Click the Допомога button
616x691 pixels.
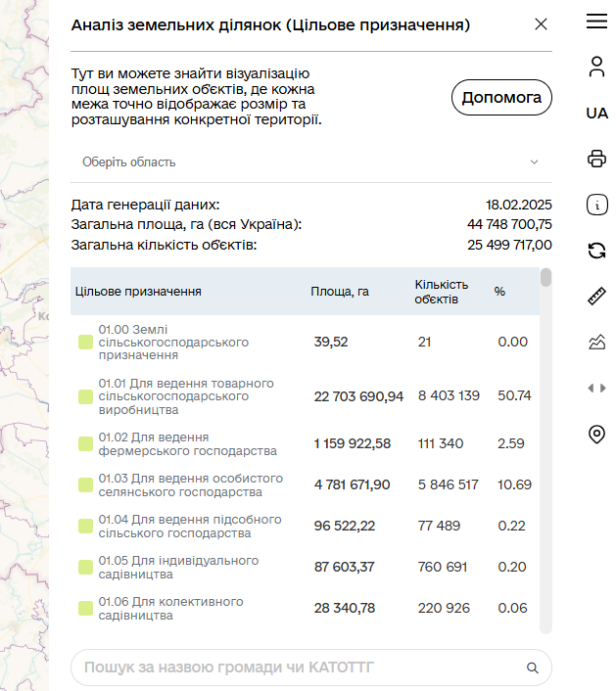[501, 98]
